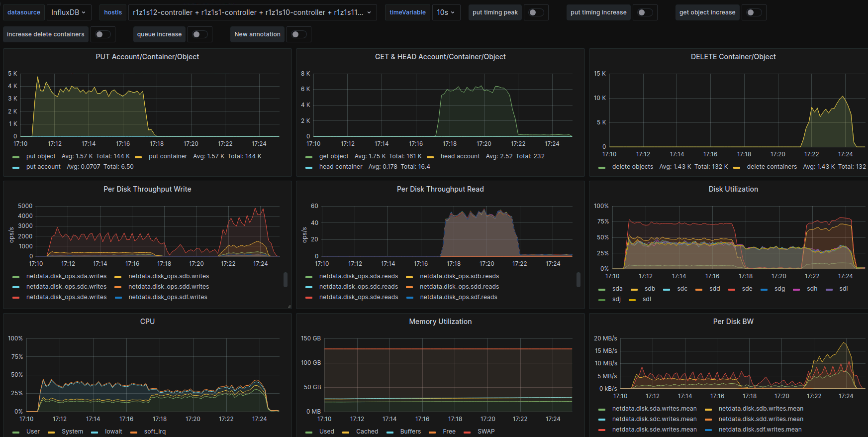Click the Iowait legend color marker in CPU
868x437 pixels.
pos(95,432)
